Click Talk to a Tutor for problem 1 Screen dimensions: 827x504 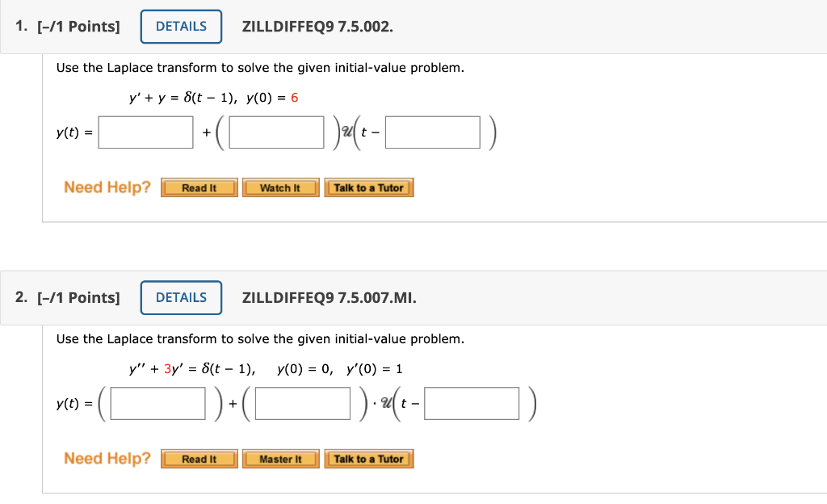click(x=369, y=187)
